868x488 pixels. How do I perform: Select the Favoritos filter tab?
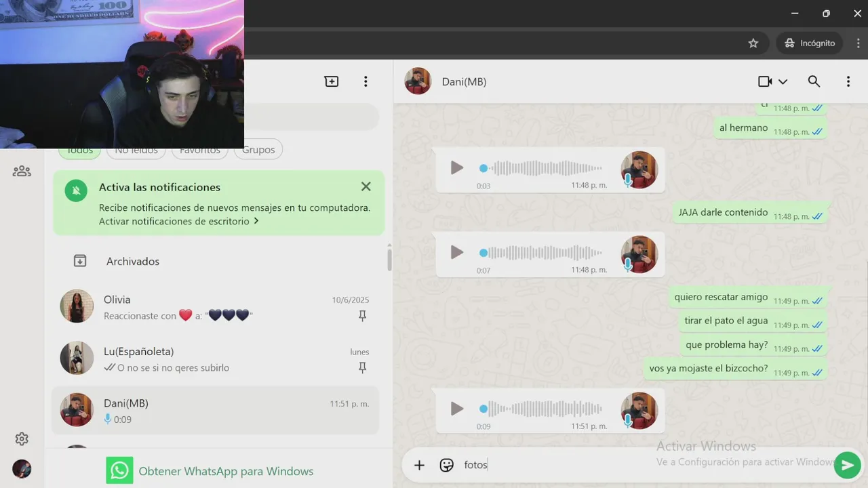pyautogui.click(x=200, y=150)
